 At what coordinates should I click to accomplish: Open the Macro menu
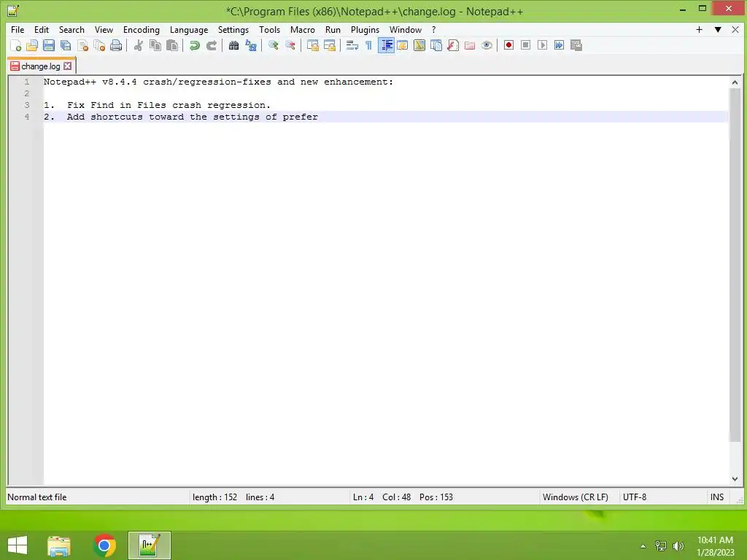[x=303, y=29]
